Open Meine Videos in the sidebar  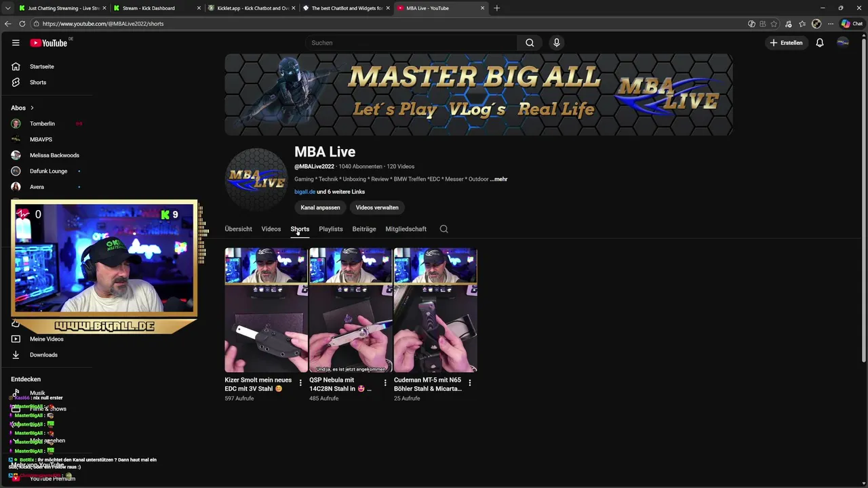click(46, 339)
